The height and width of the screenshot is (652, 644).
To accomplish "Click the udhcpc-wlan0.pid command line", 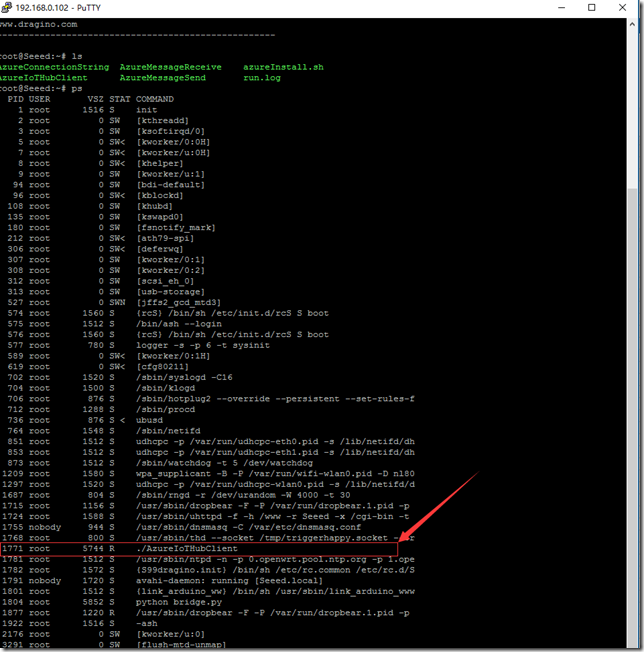I will pos(275,484).
